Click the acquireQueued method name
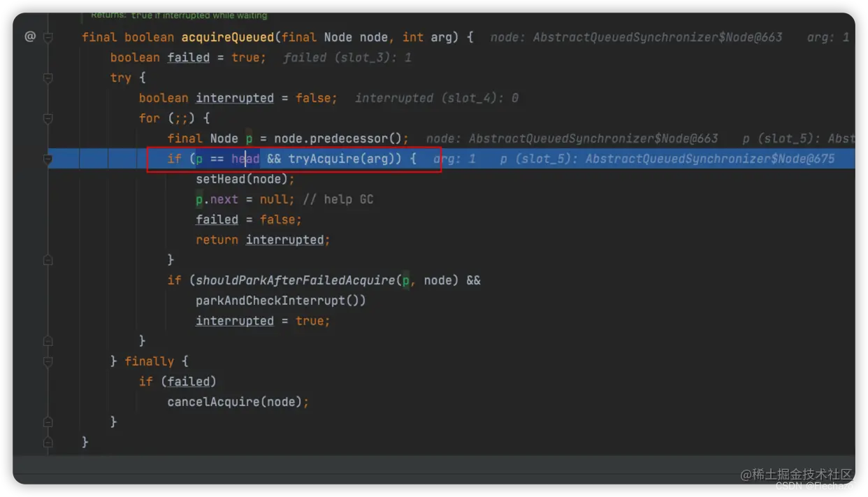Screen dimensions: 868x497 click(228, 37)
